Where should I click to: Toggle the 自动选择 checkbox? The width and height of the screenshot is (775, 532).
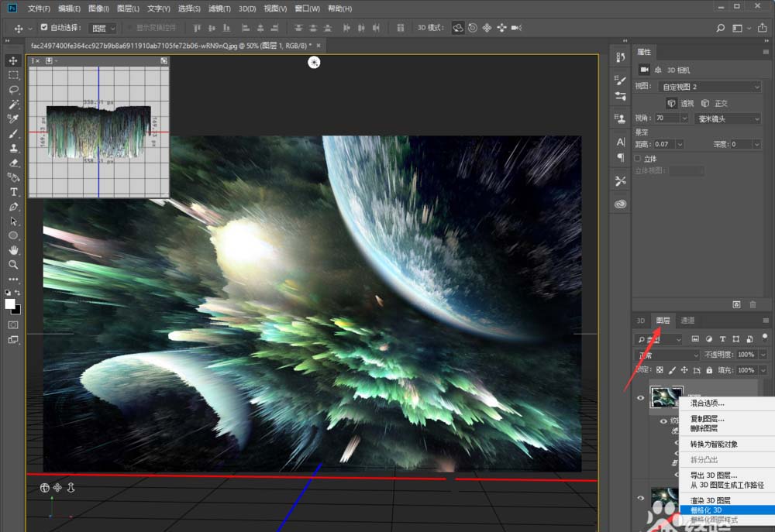(44, 28)
